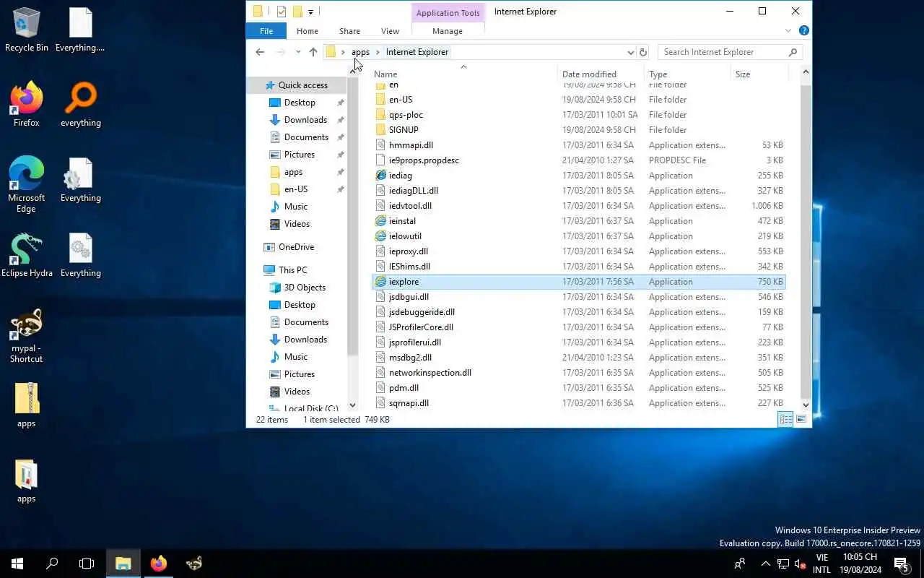Select the iexplore application file
The width and height of the screenshot is (924, 578).
click(x=578, y=282)
